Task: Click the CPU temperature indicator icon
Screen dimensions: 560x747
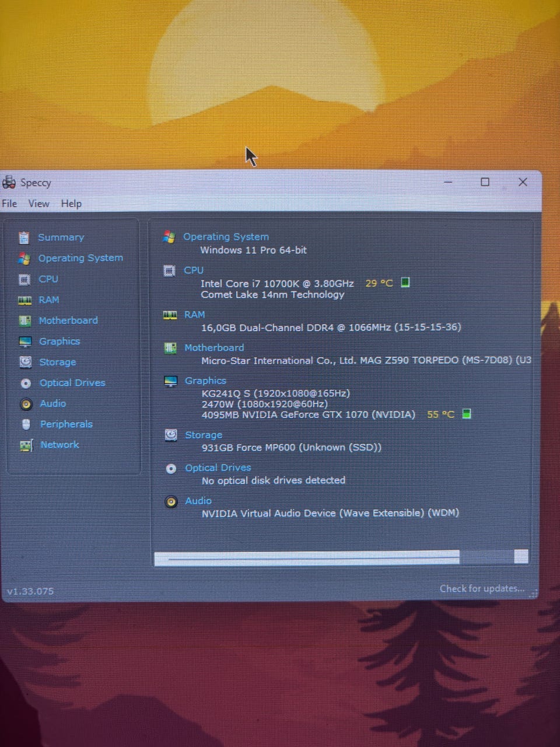Action: (405, 282)
